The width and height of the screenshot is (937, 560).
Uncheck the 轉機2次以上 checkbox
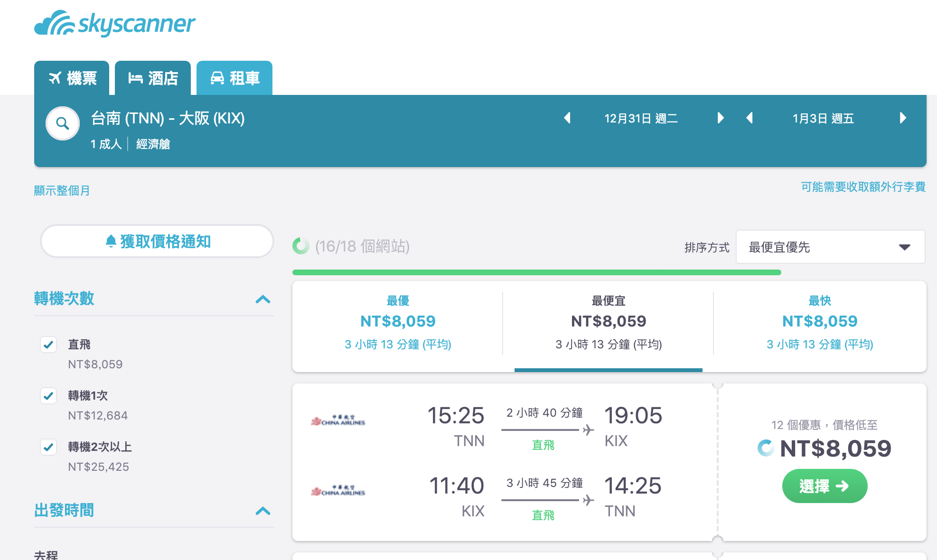[48, 447]
